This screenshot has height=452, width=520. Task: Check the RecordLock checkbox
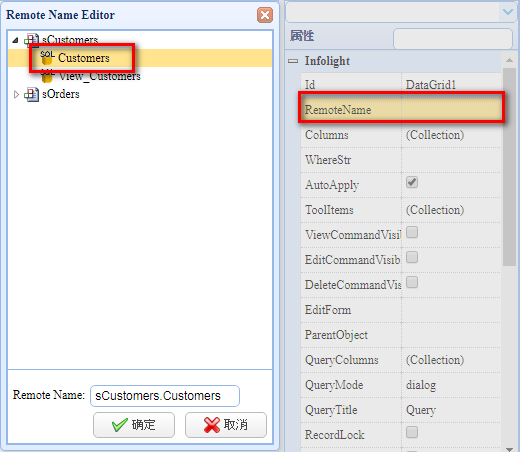coord(412,432)
